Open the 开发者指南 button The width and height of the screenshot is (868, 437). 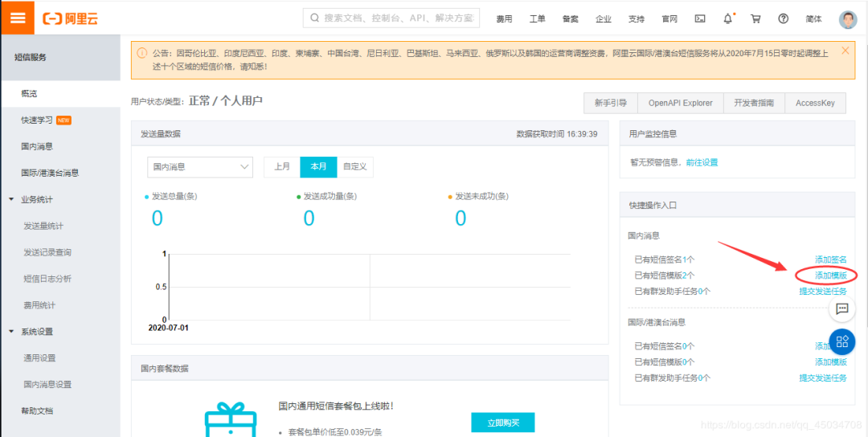[x=754, y=103]
